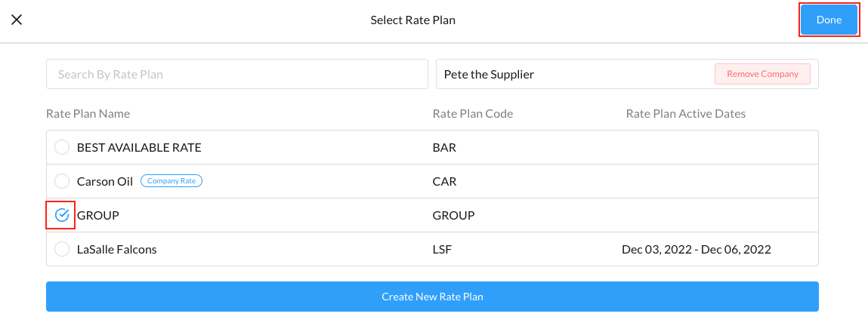
Task: Toggle the checked GROUP rate plan icon
Action: tap(62, 215)
